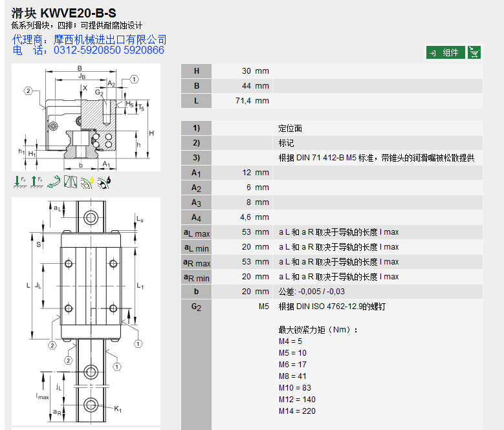The height and width of the screenshot is (430, 504).
Task: Click the upward radial load Fr icon
Action: (x=36, y=182)
